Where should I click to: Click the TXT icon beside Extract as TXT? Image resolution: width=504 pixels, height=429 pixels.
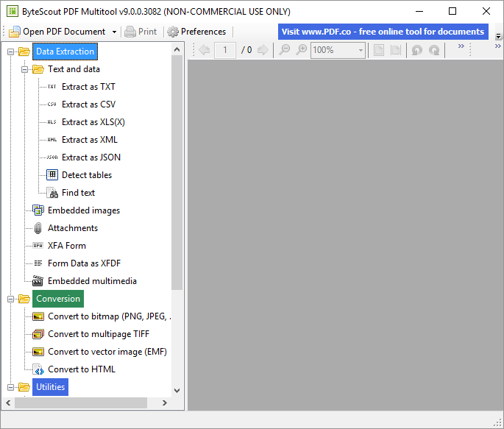click(x=52, y=87)
